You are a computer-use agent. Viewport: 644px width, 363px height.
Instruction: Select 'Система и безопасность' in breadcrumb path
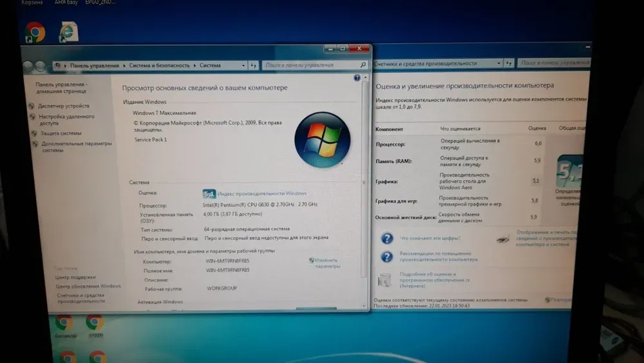[159, 66]
